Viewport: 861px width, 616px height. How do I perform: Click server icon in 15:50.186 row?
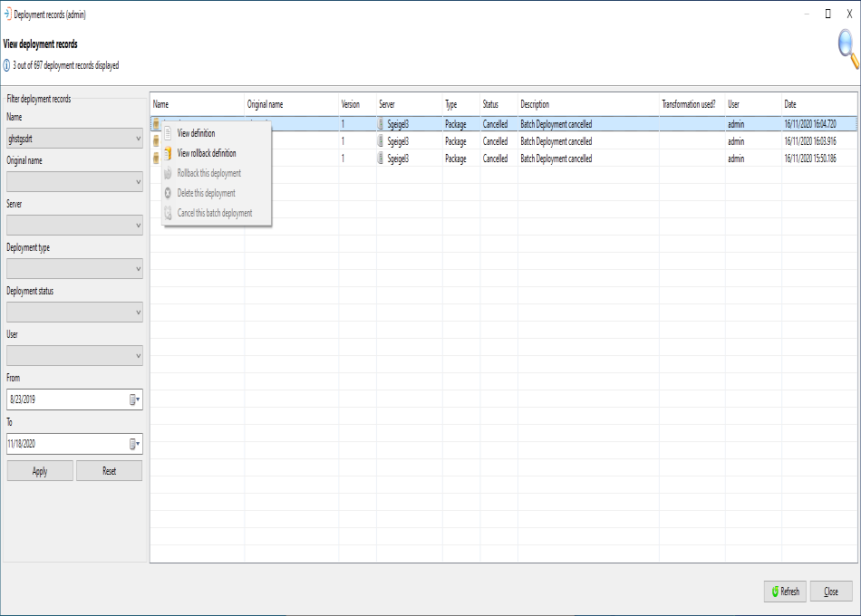pyautogui.click(x=381, y=159)
